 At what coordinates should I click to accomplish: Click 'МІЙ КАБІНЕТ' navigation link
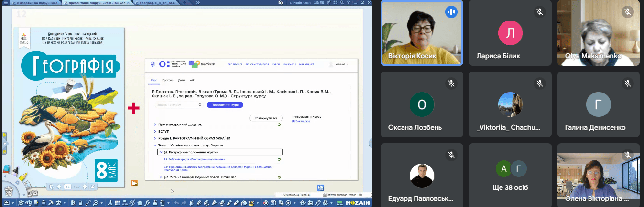pyautogui.click(x=306, y=64)
